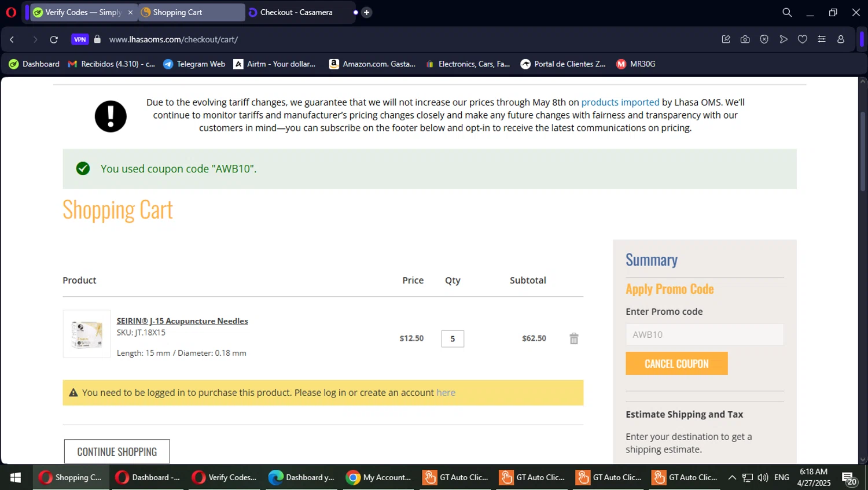Open the notification center icon

849,478
